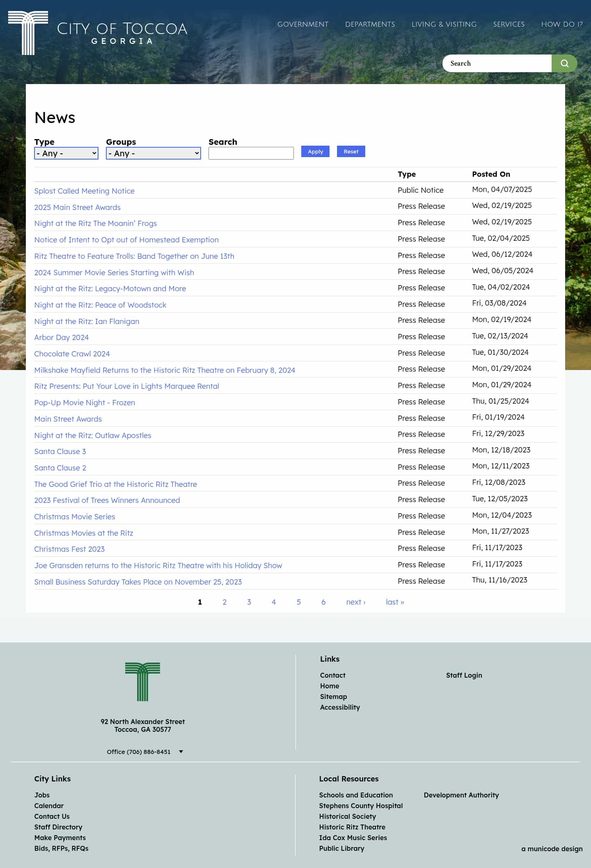591x868 pixels.
Task: Open the Historic Ritz Theatre footer link
Action: (352, 827)
